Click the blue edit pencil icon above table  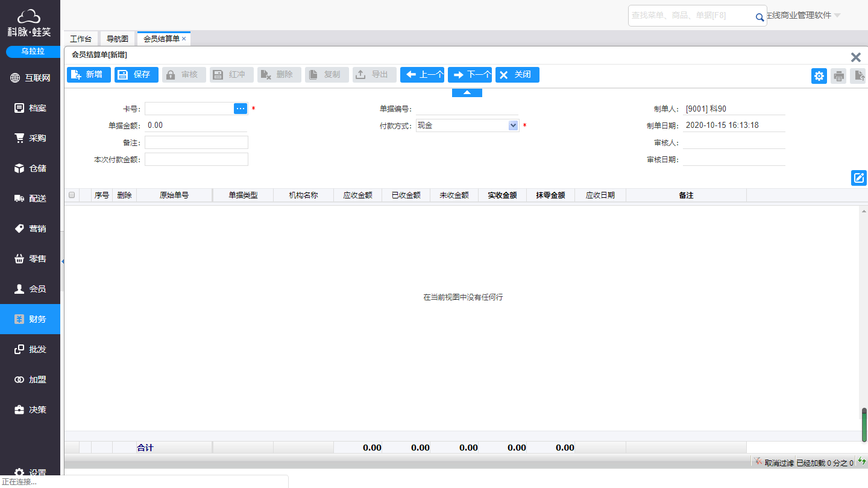tap(858, 178)
